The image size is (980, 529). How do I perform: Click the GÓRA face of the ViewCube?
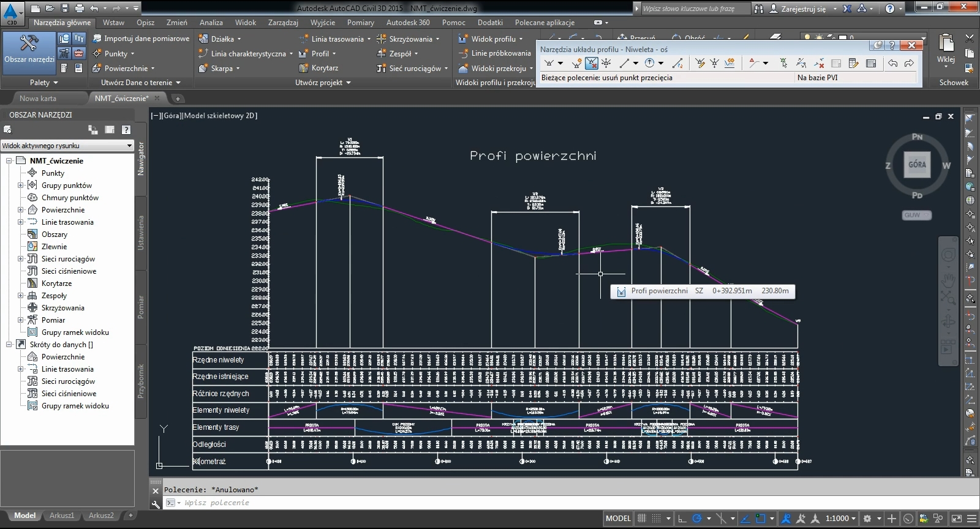(x=917, y=165)
